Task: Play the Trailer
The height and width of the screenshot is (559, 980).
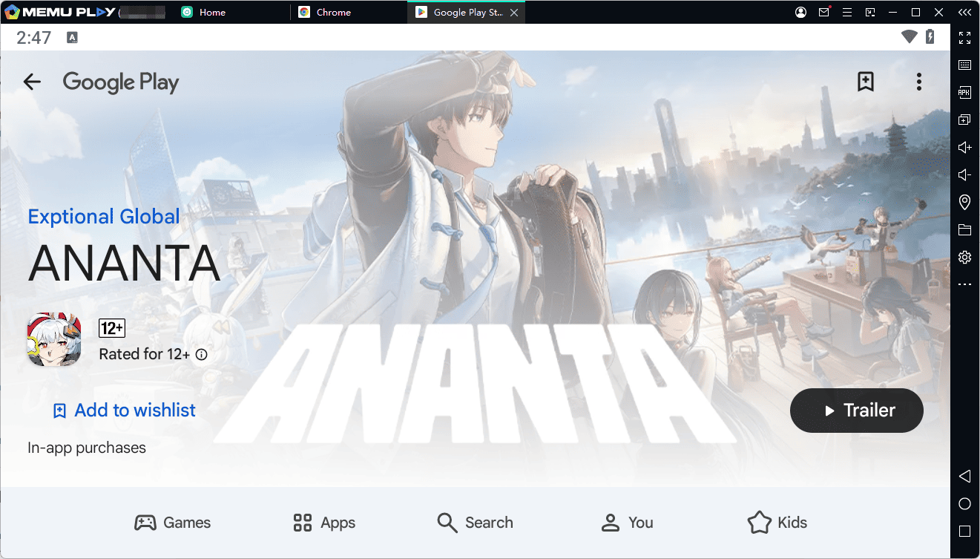Action: (857, 411)
